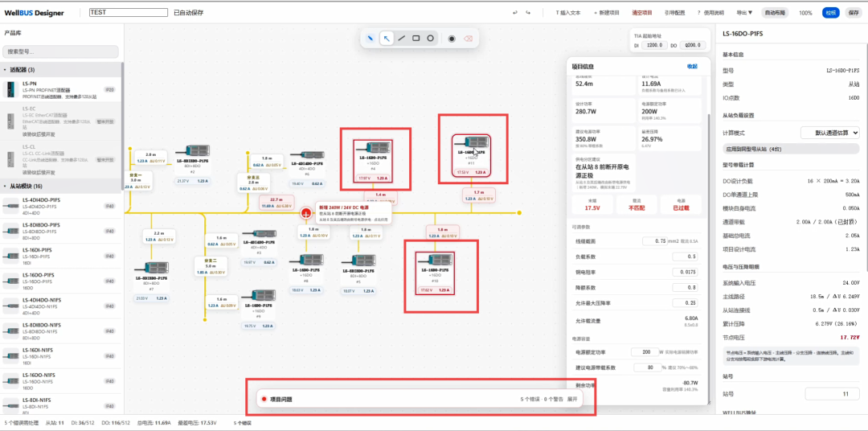
Task: Expand the 项目问题 issues bar
Action: tap(572, 399)
